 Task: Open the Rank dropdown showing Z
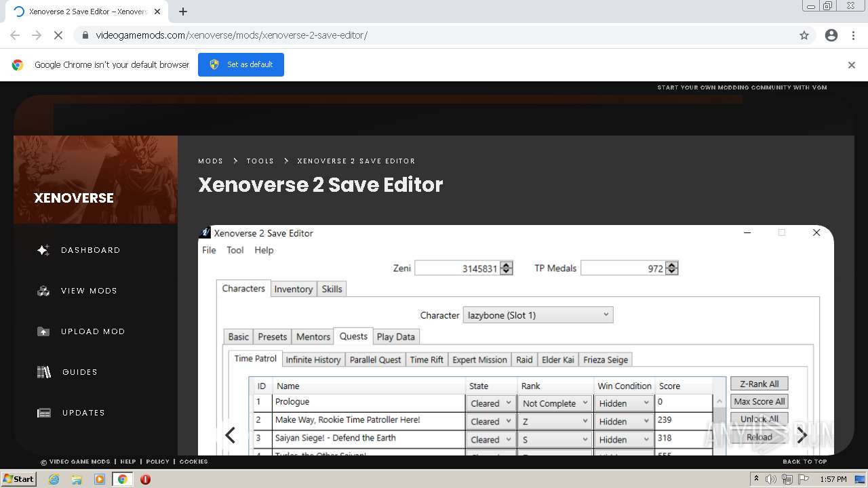point(555,422)
